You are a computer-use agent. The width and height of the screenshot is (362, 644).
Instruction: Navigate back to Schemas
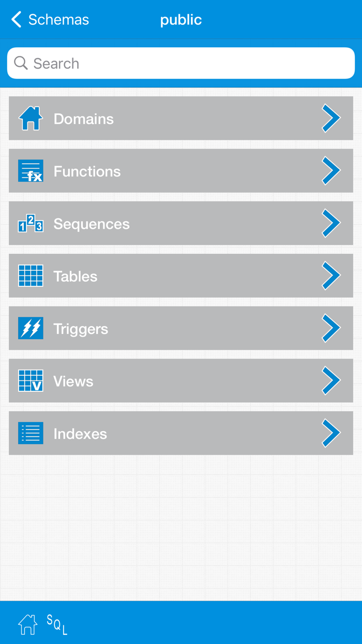(x=49, y=19)
